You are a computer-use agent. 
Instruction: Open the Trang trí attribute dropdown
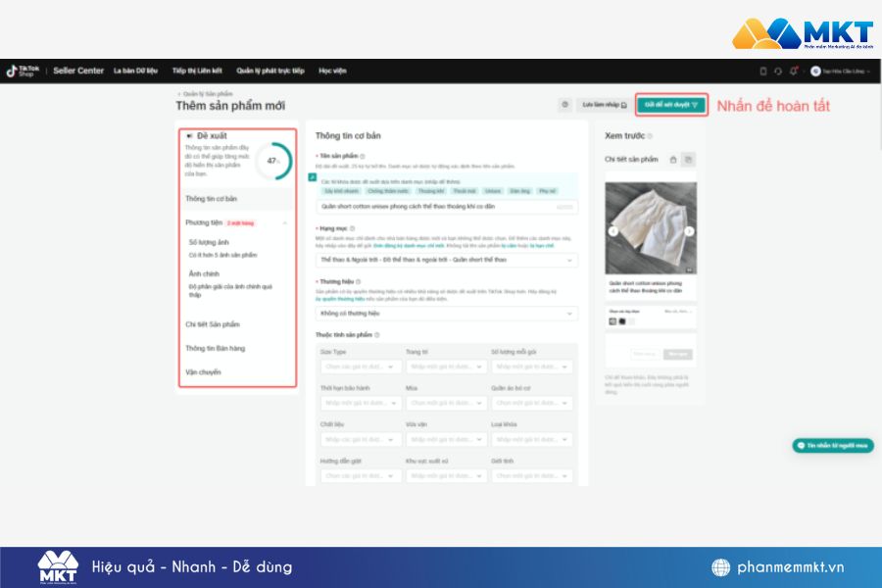[446, 367]
